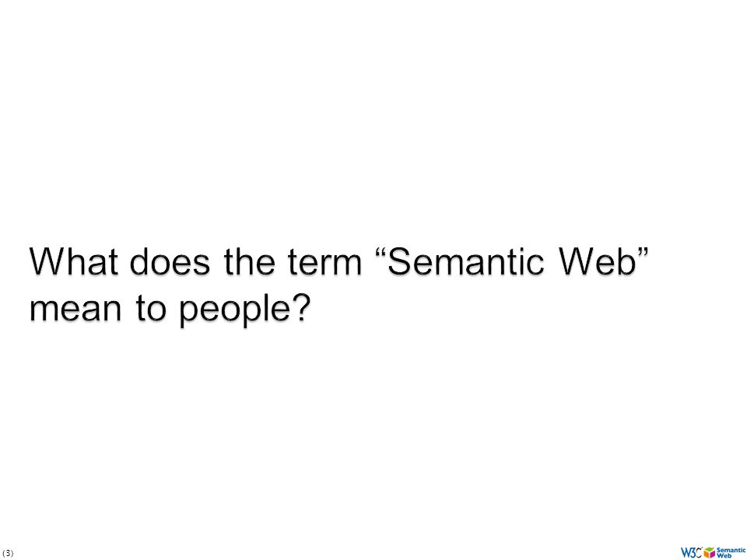The height and width of the screenshot is (560, 747).
Task: Click the green top face of the cube logo
Action: (710, 548)
